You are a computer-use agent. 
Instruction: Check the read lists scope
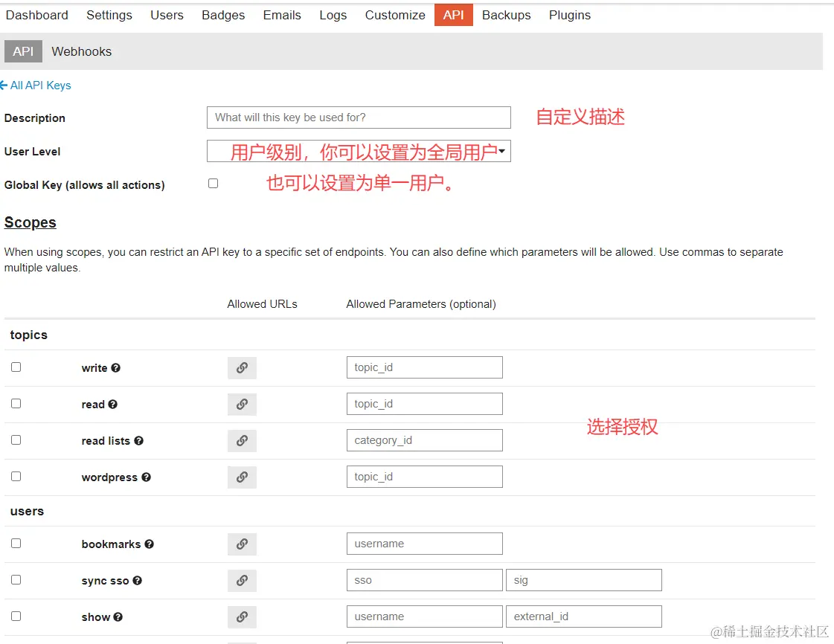[x=16, y=439]
